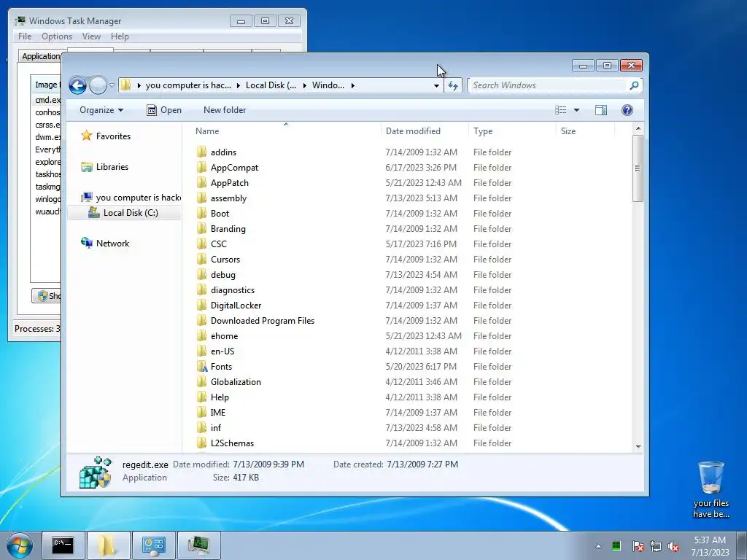Click the file list scrollbar thumb
747x560 pixels.
coord(638,168)
